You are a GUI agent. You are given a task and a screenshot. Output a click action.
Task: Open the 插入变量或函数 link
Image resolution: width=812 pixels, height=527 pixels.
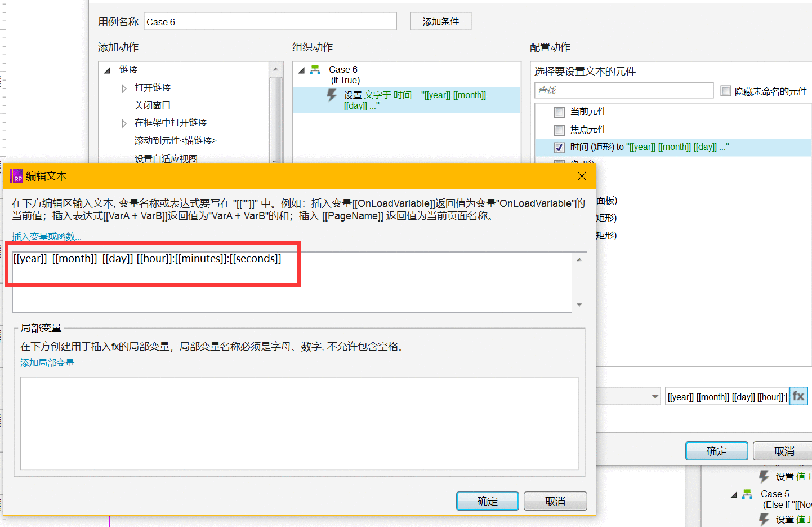click(x=47, y=237)
